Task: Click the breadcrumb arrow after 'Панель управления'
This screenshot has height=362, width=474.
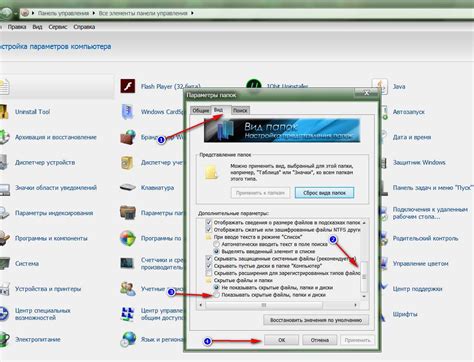Action: tap(94, 13)
